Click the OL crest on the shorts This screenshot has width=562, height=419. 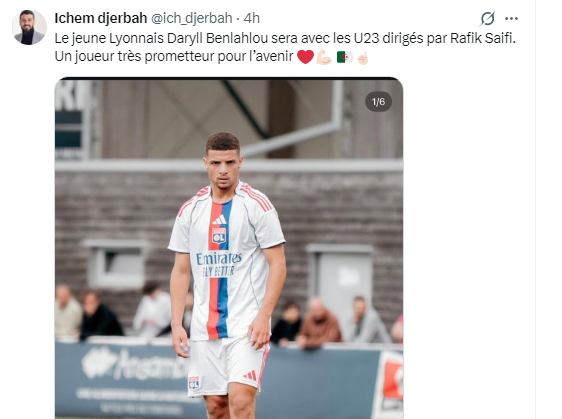click(x=194, y=383)
